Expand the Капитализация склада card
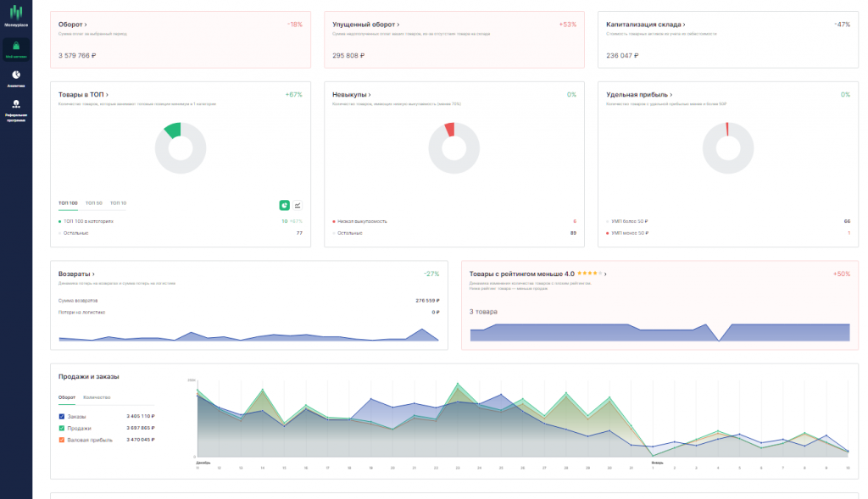The image size is (868, 499). point(646,25)
